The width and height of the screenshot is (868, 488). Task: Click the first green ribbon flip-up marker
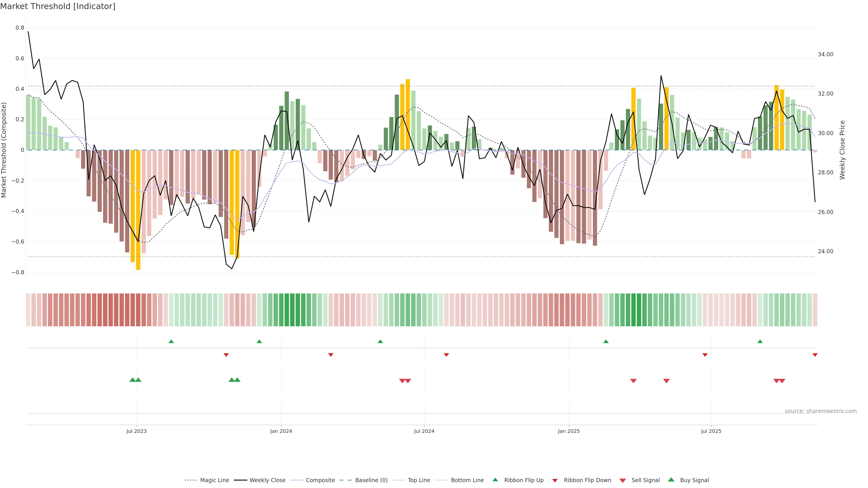click(171, 342)
